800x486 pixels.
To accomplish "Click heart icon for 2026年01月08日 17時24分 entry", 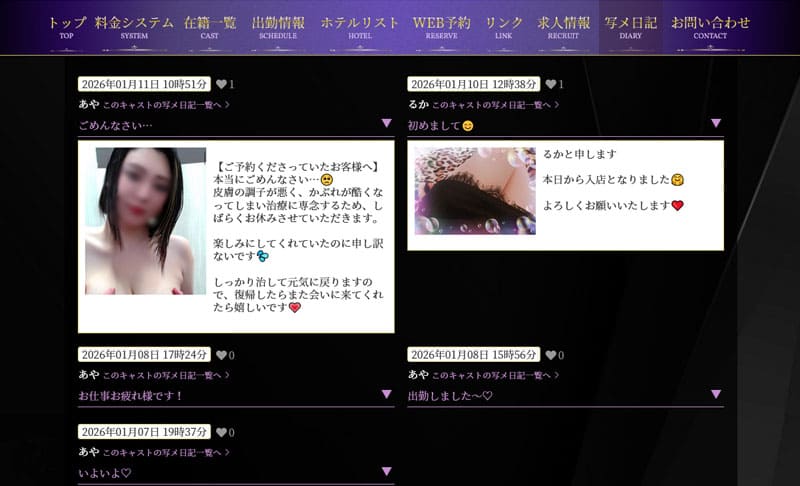I will [221, 355].
